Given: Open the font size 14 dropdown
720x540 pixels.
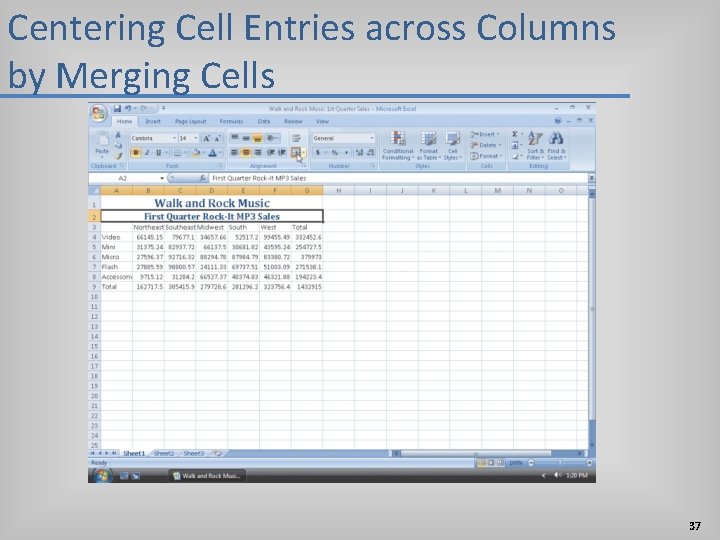Looking at the screenshot, I should tap(196, 138).
